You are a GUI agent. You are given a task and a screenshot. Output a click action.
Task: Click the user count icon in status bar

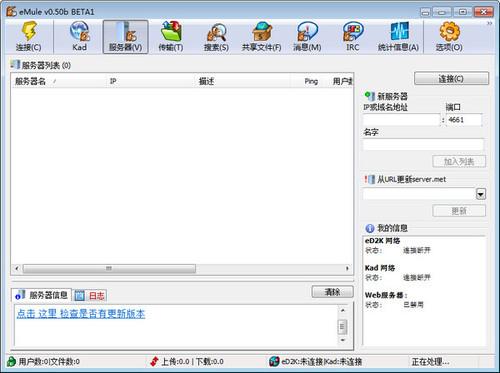coord(12,361)
